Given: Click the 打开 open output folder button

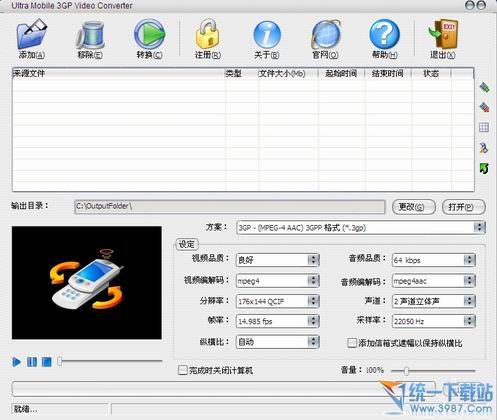Looking at the screenshot, I should click(x=463, y=207).
